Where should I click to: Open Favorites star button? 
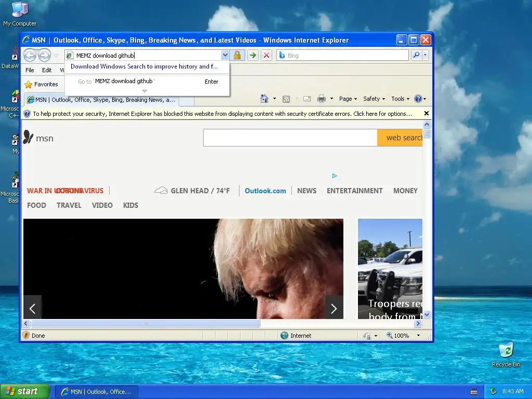coord(42,84)
